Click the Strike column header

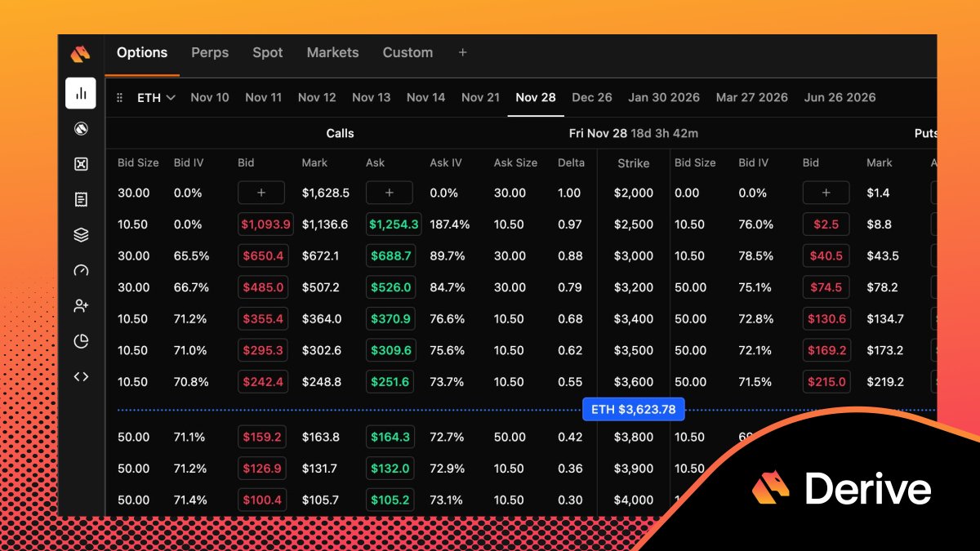pyautogui.click(x=634, y=163)
